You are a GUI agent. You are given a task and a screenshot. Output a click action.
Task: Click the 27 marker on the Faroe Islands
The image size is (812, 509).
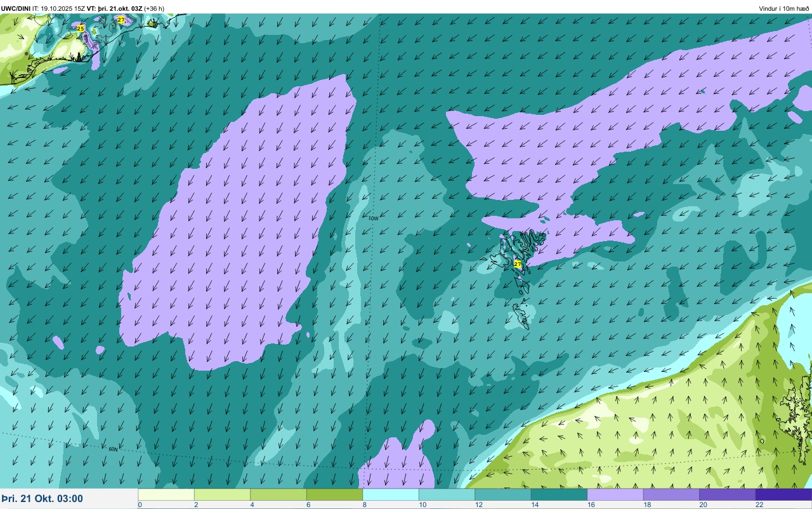pyautogui.click(x=518, y=263)
